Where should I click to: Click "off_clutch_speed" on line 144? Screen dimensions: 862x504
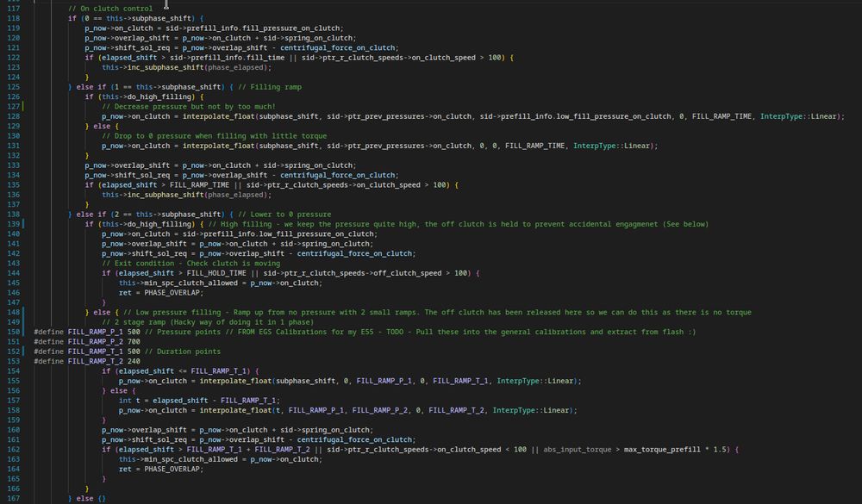click(408, 273)
